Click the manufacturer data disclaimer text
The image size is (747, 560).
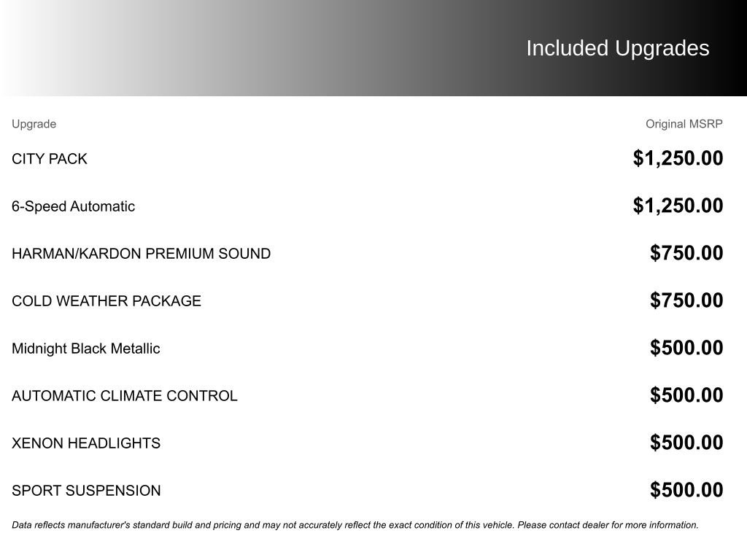pyautogui.click(x=355, y=525)
